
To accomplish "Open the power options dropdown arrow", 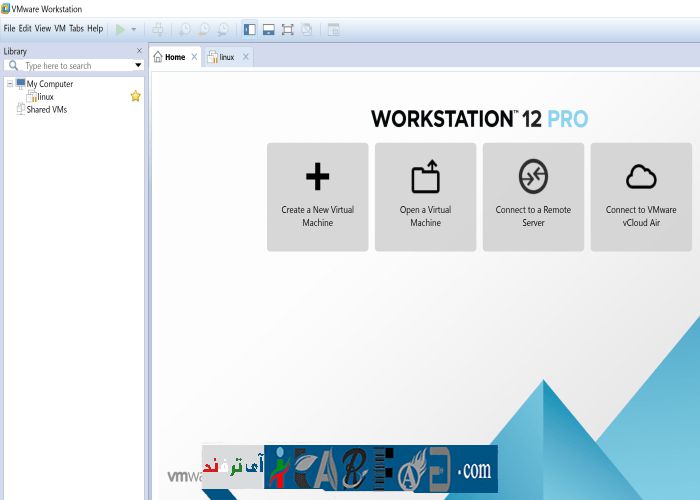I will (x=134, y=29).
